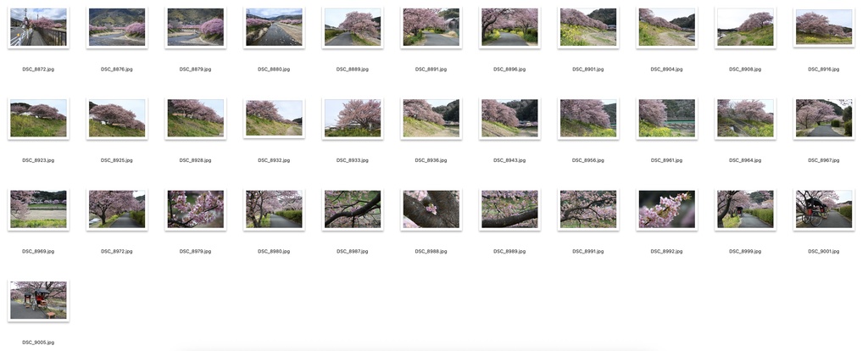Screen dimensions: 868x351
Task: Click the file name DSC_8989.jpg
Action: tap(509, 251)
